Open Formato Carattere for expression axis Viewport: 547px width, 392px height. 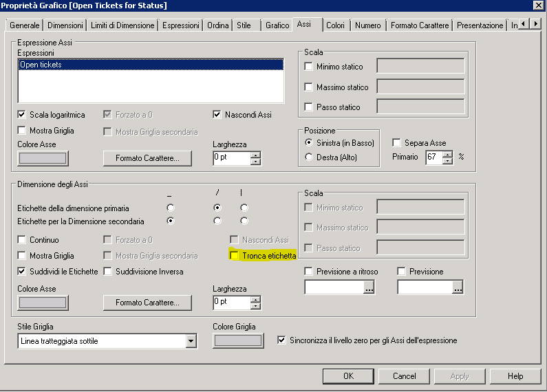[x=147, y=158]
